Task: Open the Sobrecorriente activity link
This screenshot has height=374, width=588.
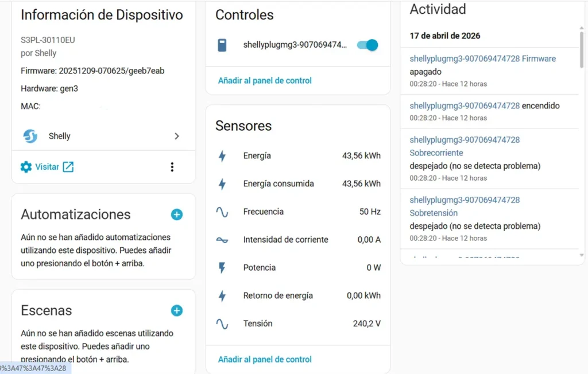Action: pos(436,153)
